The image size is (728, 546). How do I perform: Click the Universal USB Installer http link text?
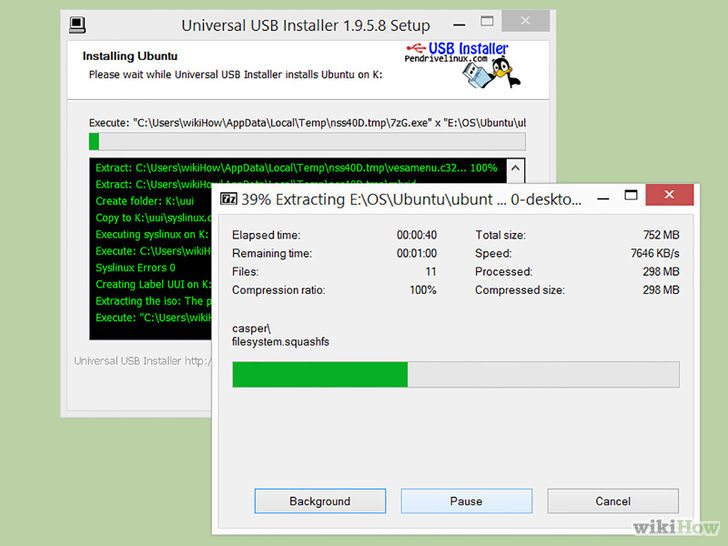143,361
